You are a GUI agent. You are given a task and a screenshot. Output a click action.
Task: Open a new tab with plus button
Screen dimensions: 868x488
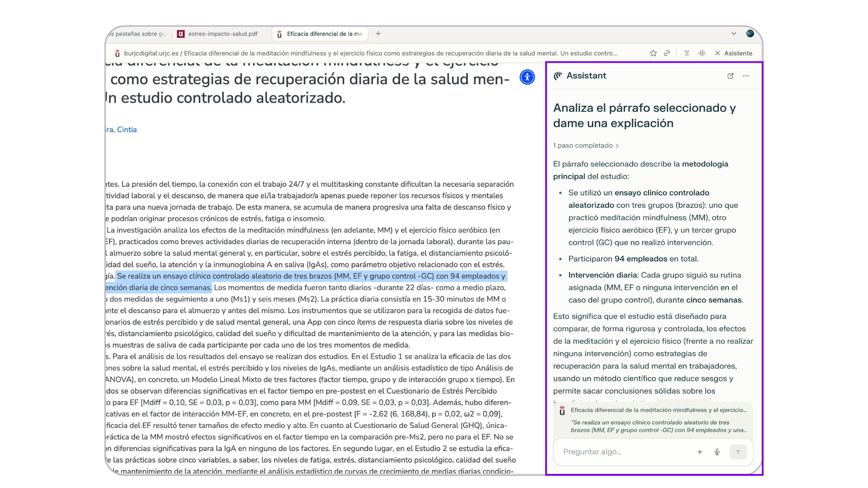pos(378,34)
